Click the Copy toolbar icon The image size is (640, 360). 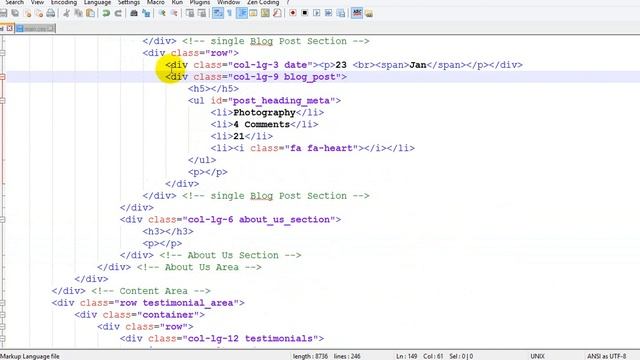78,13
